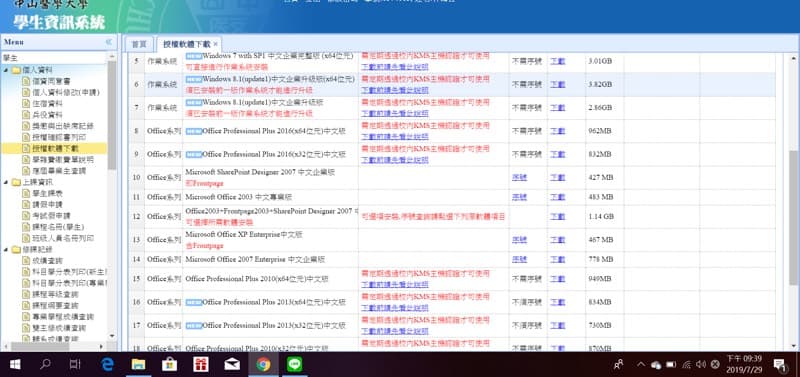800x377 pixels.
Task: Download Microsoft Office XP Enterprise
Action: point(558,240)
